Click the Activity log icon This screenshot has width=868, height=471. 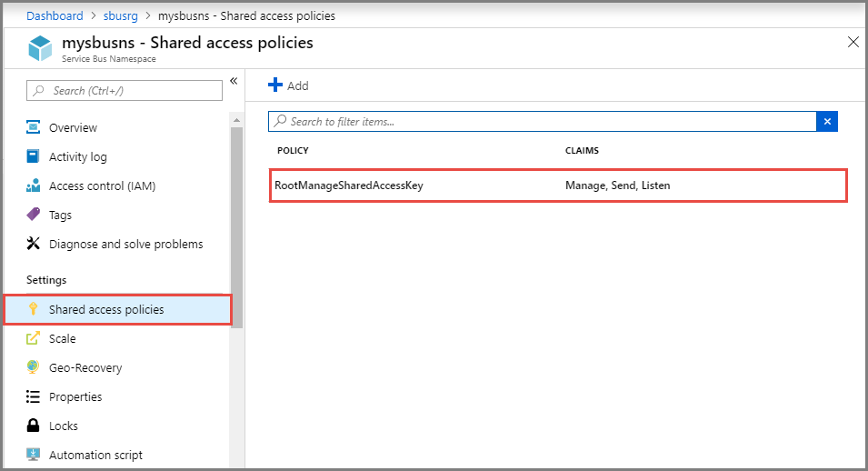pos(34,156)
